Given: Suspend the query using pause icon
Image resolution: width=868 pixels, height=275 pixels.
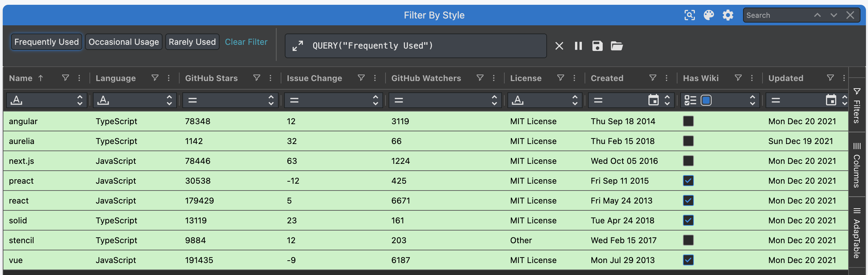Looking at the screenshot, I should (578, 46).
